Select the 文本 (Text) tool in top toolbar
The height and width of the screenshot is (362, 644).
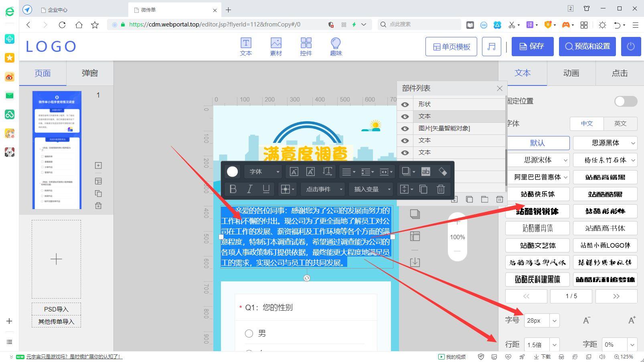click(246, 46)
